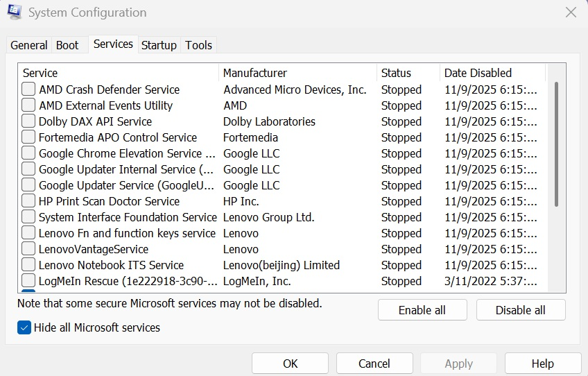Check the AMD Crash Defender Service checkbox
Image resolution: width=588 pixels, height=376 pixels.
[x=28, y=89]
